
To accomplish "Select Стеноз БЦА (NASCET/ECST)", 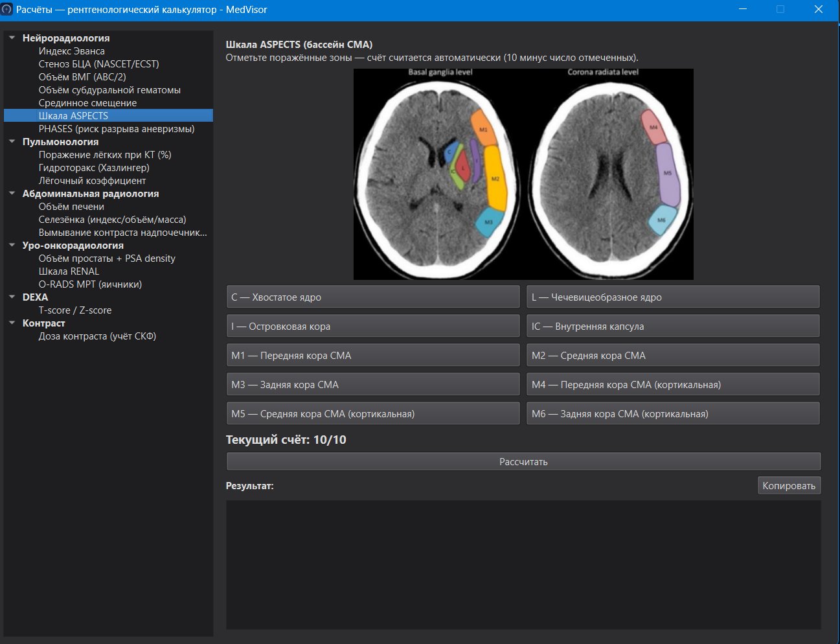I will (x=98, y=64).
